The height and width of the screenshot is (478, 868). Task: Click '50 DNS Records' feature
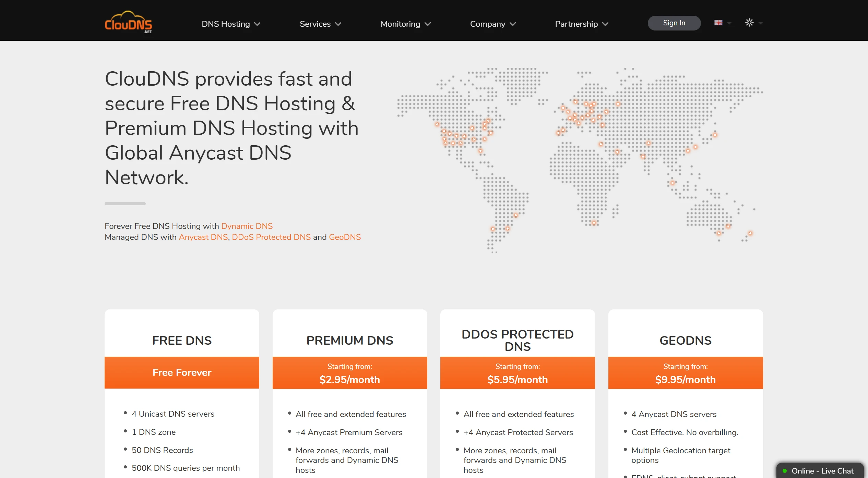pyautogui.click(x=162, y=450)
